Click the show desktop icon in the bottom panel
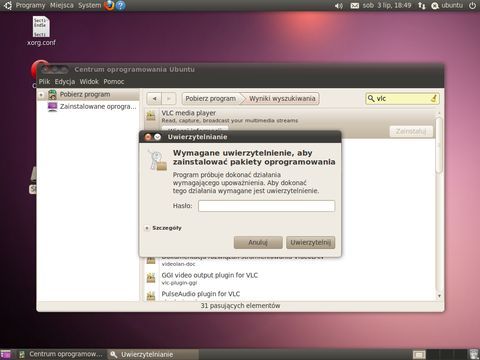Image resolution: width=480 pixels, height=360 pixels. point(6,354)
